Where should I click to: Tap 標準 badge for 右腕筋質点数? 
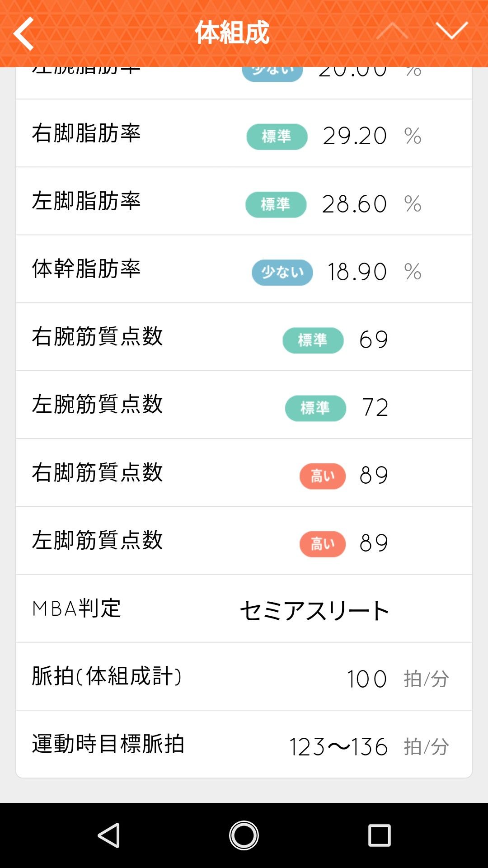(313, 340)
